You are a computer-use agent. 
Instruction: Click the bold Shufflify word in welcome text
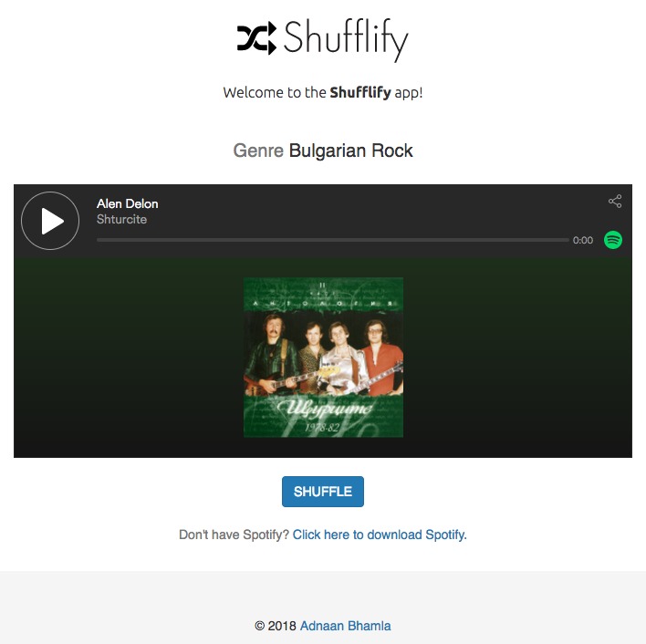[x=360, y=92]
